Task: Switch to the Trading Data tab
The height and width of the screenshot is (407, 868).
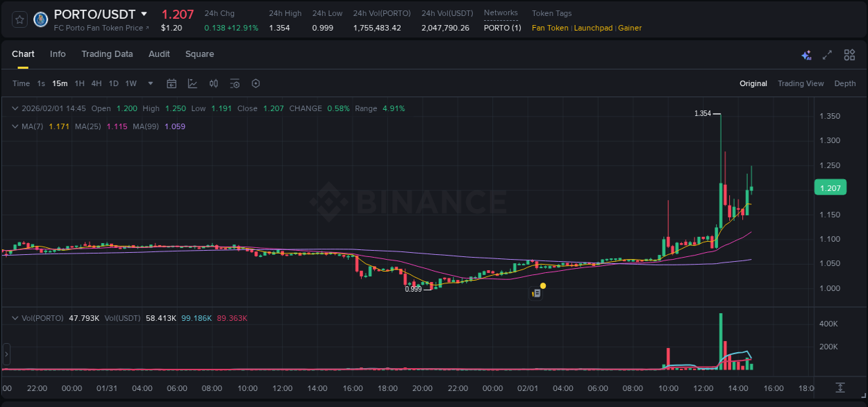Action: pyautogui.click(x=107, y=54)
